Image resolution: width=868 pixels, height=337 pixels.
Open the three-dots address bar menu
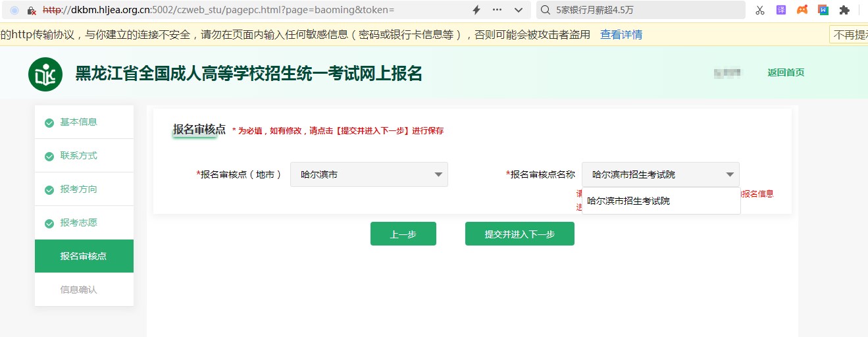pos(497,10)
